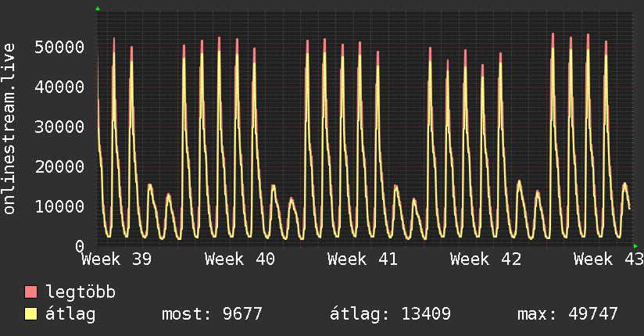Viewport: 644px width, 336px height.
Task: Click the Week 41 axis label
Action: [x=363, y=259]
